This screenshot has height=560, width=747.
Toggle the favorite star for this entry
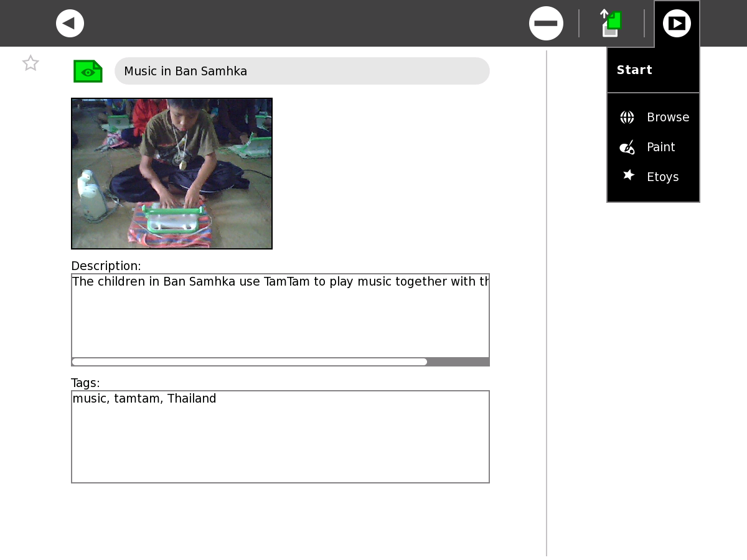coord(31,63)
